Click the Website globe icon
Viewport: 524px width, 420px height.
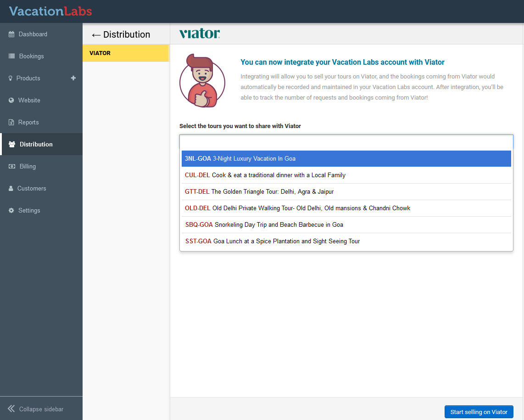(11, 101)
